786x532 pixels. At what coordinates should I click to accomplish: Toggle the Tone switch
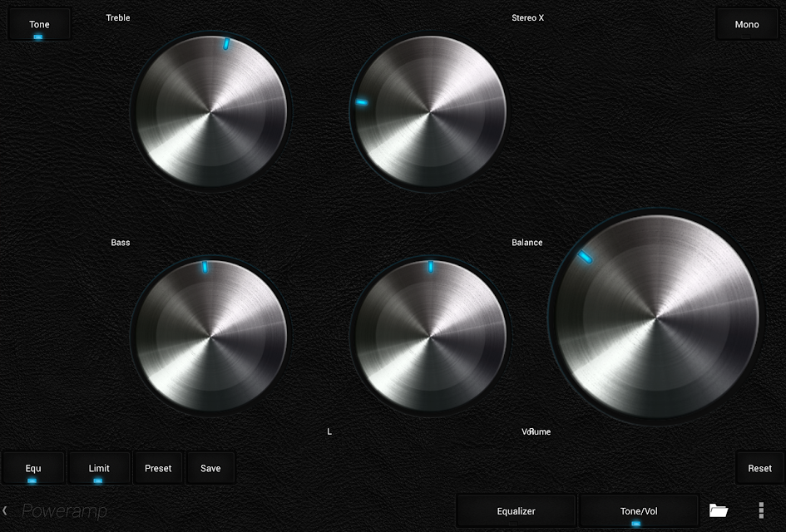pyautogui.click(x=39, y=24)
